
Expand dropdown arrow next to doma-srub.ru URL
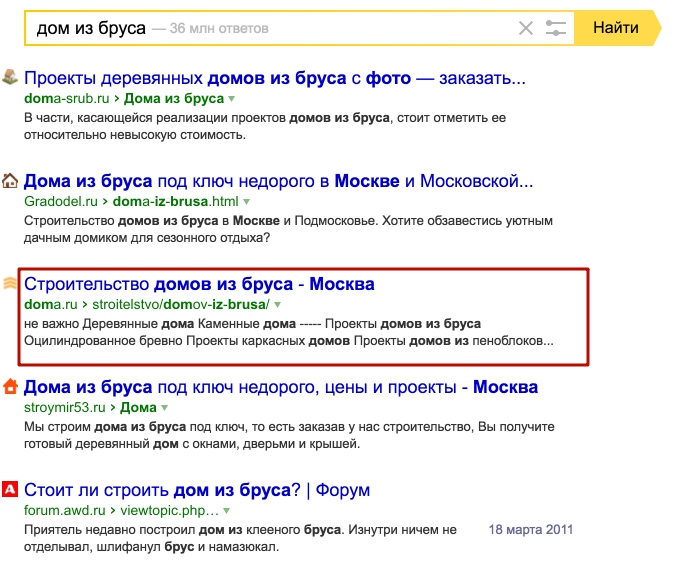(232, 99)
